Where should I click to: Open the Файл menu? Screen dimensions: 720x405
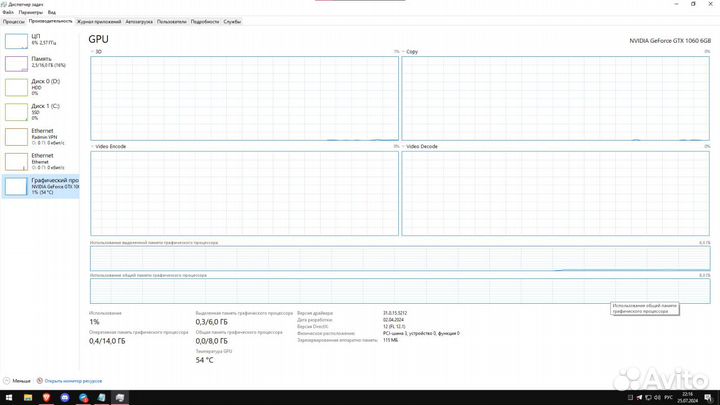tap(8, 12)
